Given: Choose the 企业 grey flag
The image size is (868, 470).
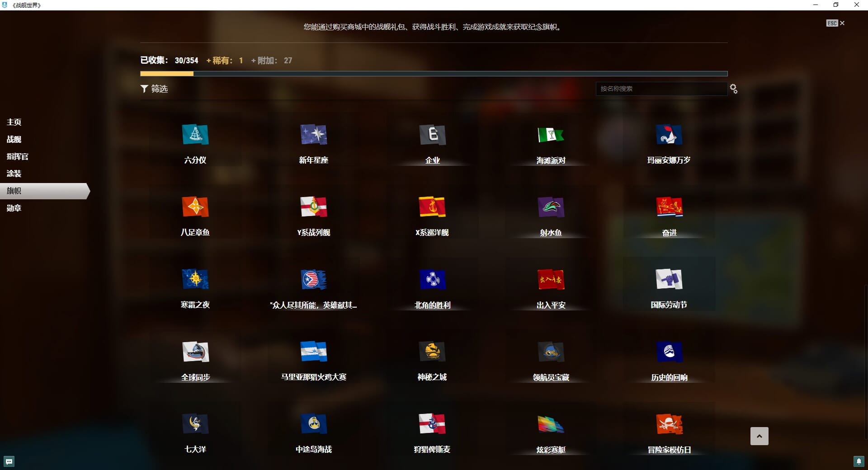Looking at the screenshot, I should 432,135.
